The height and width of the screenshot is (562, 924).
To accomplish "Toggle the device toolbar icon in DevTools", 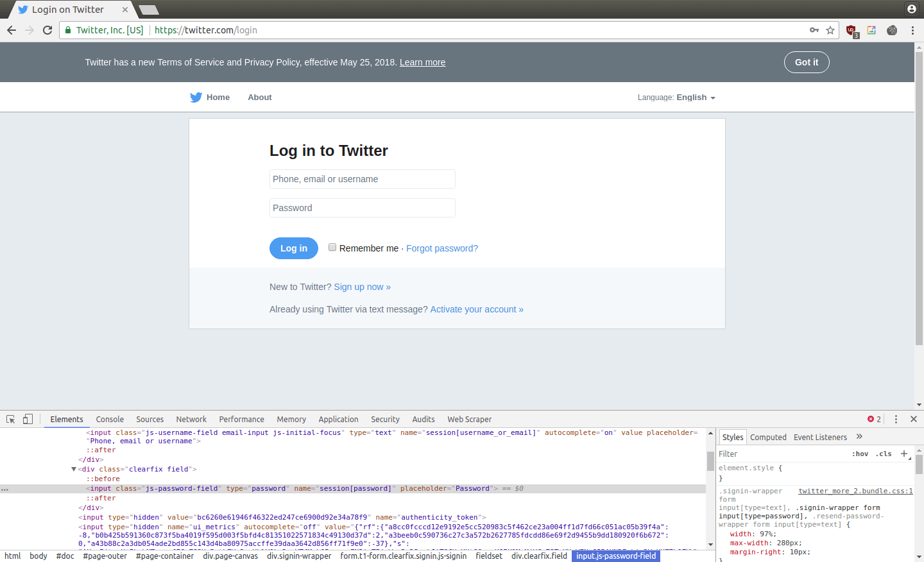I will [x=28, y=419].
